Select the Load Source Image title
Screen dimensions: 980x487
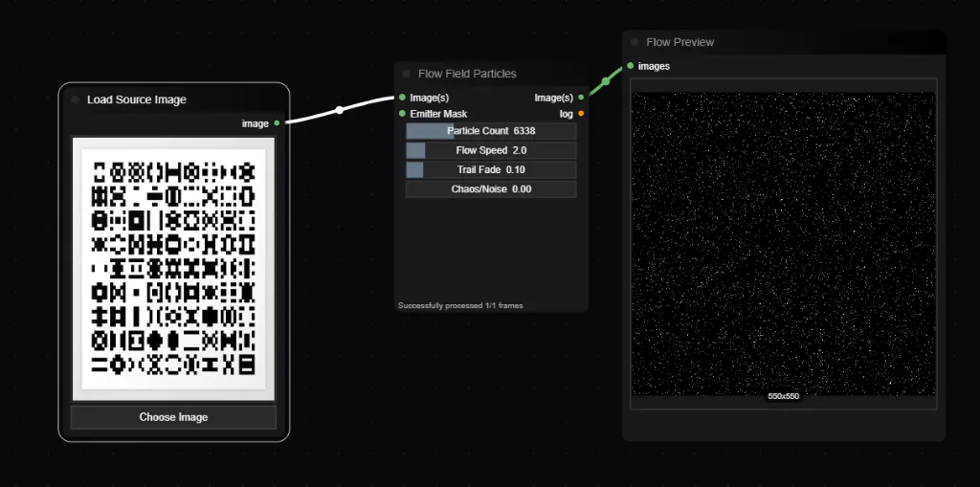click(x=136, y=100)
